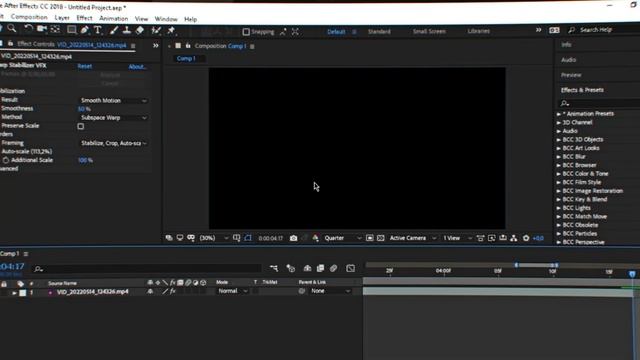640x360 pixels.
Task: Open the grid and guide options icon
Action: coord(236,238)
